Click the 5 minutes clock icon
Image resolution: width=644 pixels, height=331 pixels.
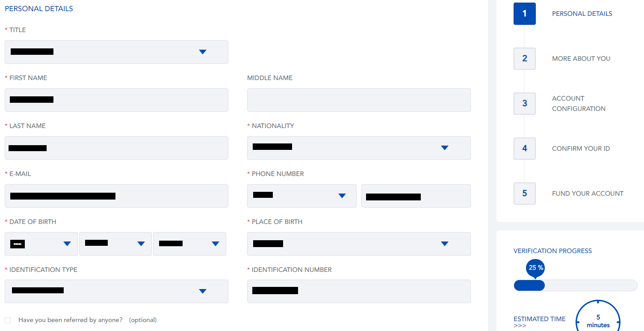pos(598,316)
